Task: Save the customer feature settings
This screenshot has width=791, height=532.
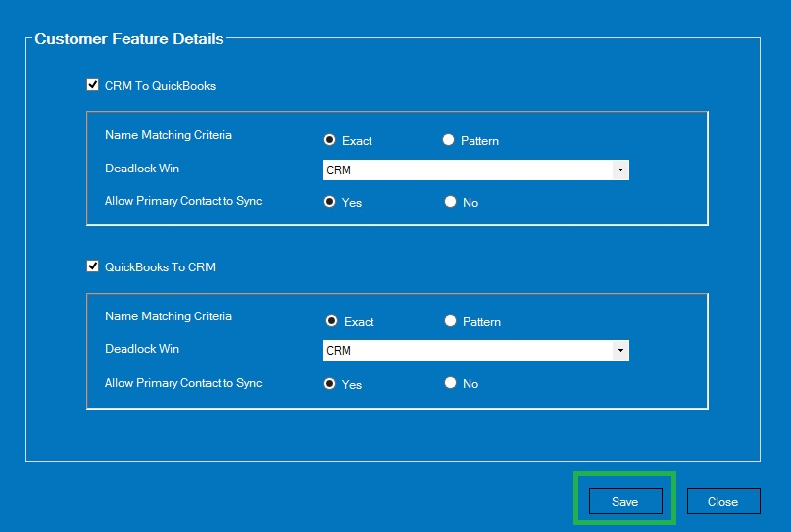Action: coord(625,501)
